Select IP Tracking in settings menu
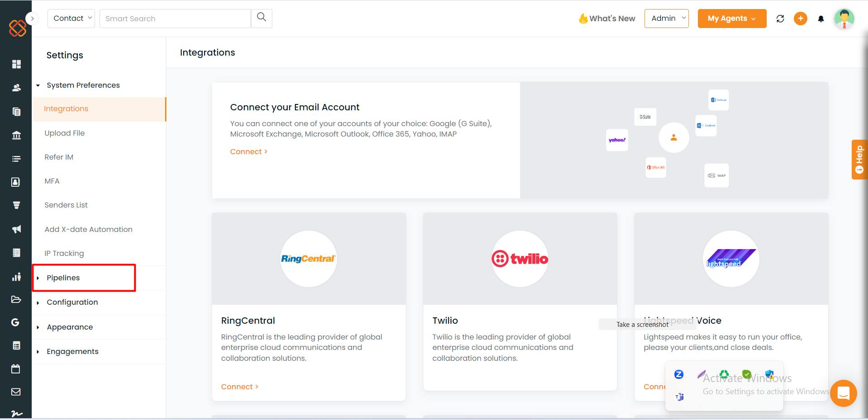Viewport: 868px width, 420px height. point(64,253)
